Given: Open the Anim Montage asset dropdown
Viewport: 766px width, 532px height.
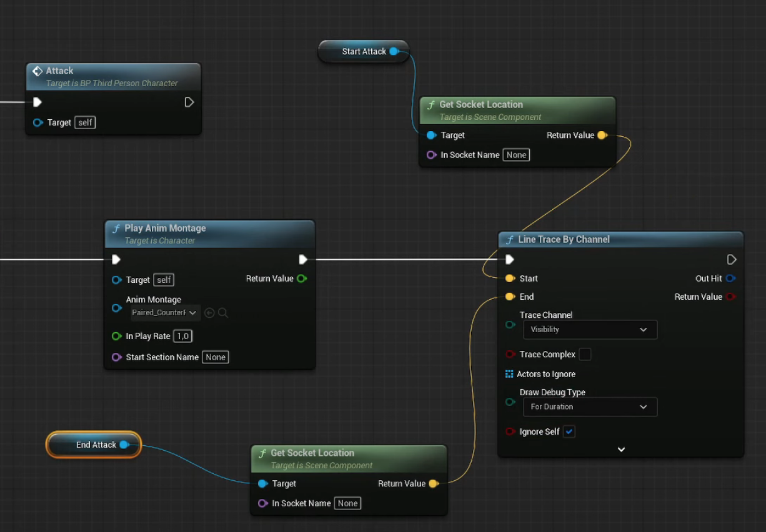Looking at the screenshot, I should (x=165, y=313).
